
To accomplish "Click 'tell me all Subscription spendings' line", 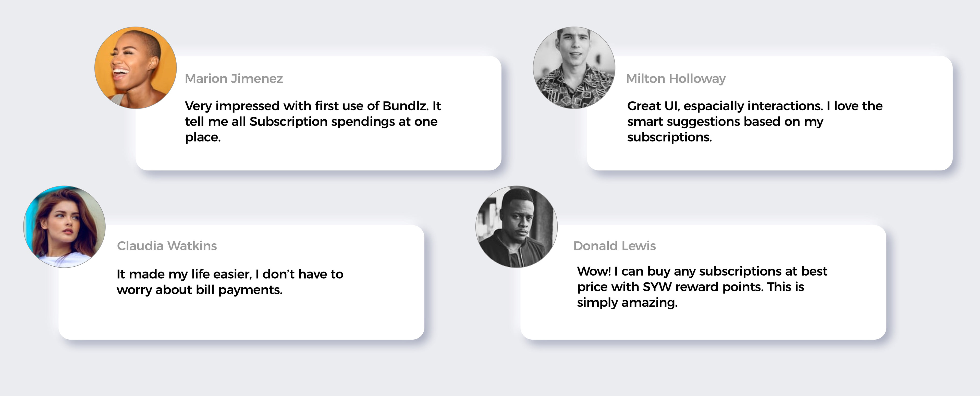I will coord(290,122).
